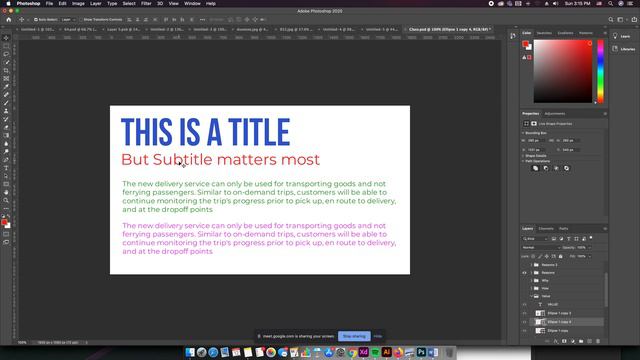Switch to the Adjustments tab
The image size is (640, 360).
555,113
